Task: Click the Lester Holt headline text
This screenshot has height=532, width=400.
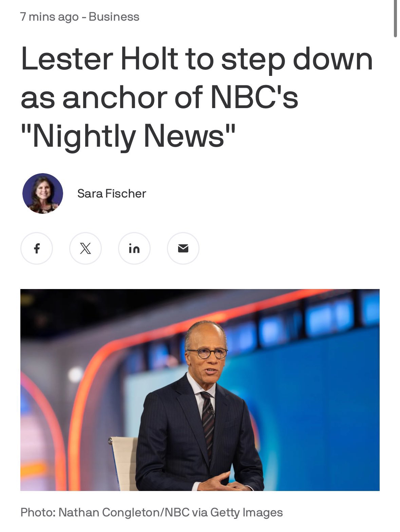Action: click(x=197, y=97)
